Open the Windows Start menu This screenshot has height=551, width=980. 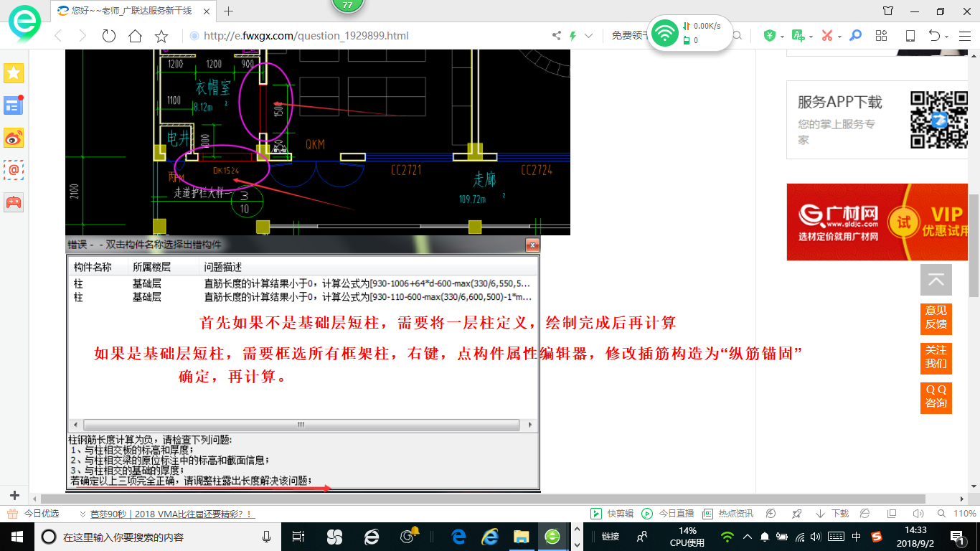16,536
